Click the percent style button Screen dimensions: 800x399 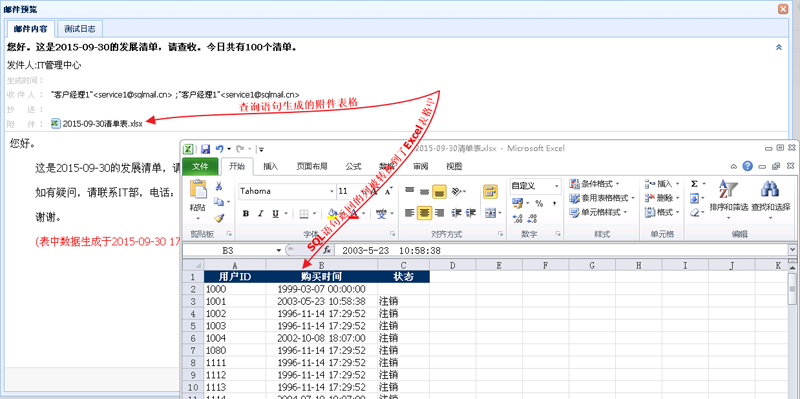(539, 203)
